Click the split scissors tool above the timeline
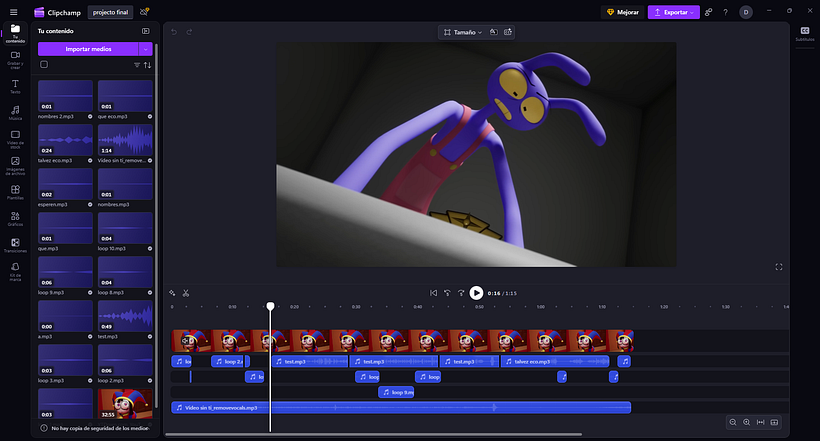Screen dimensions: 820x441 [x=186, y=293]
